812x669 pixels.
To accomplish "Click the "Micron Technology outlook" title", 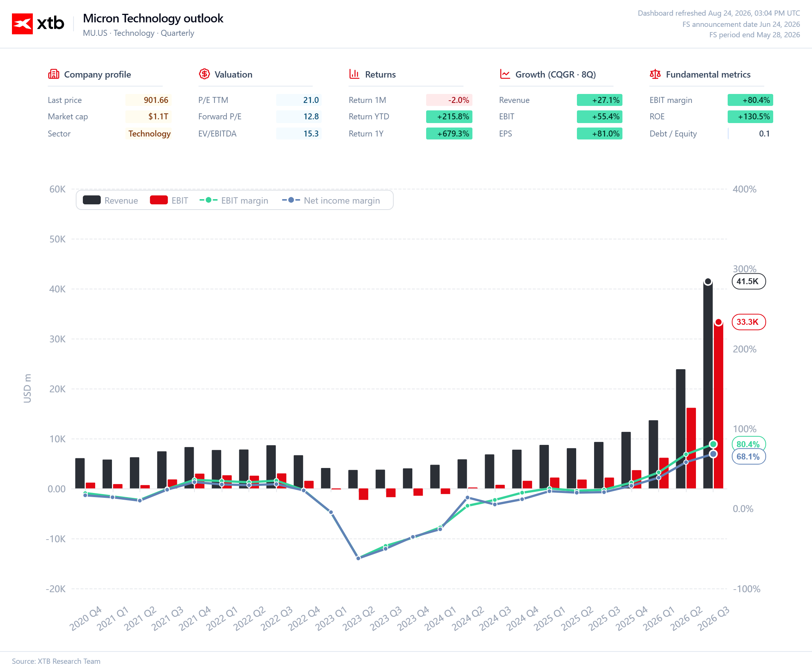I will tap(153, 19).
